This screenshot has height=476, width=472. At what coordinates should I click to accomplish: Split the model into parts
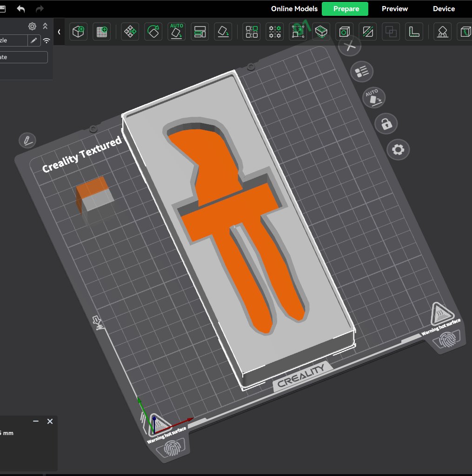[275, 32]
